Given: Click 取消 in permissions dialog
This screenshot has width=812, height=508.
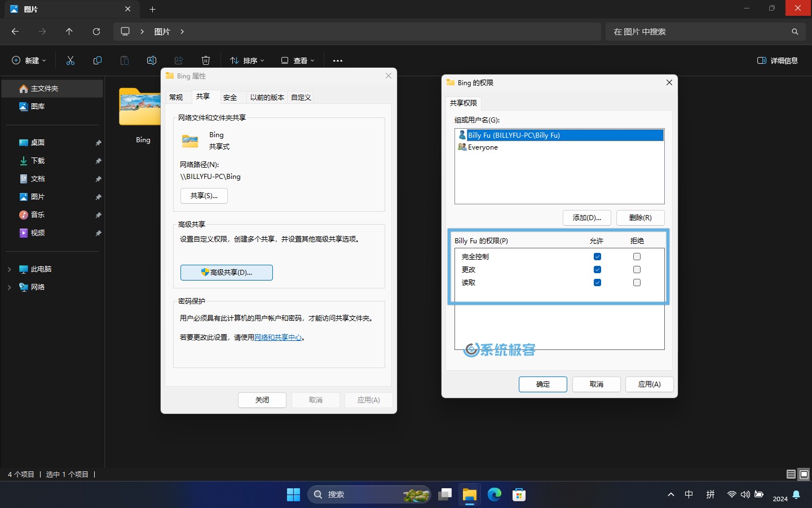Looking at the screenshot, I should (x=597, y=384).
